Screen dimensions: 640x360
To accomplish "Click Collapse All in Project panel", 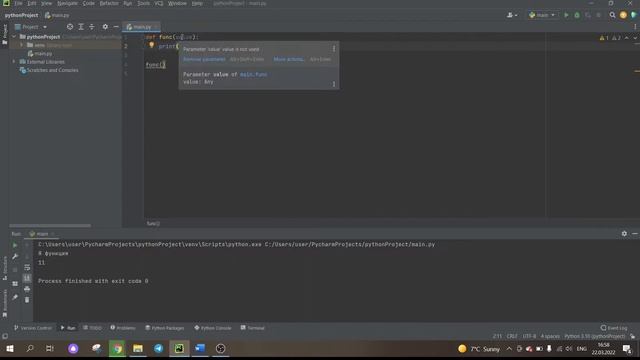I will click(x=92, y=27).
